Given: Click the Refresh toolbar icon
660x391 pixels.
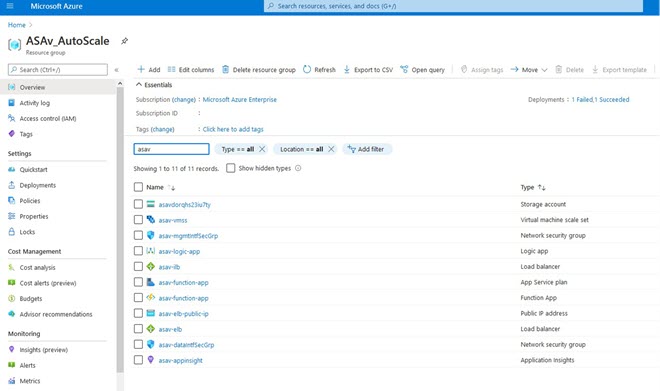Looking at the screenshot, I should tap(307, 69).
